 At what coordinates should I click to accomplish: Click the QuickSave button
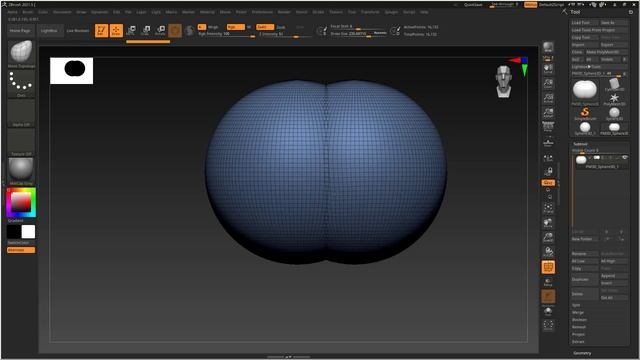473,5
